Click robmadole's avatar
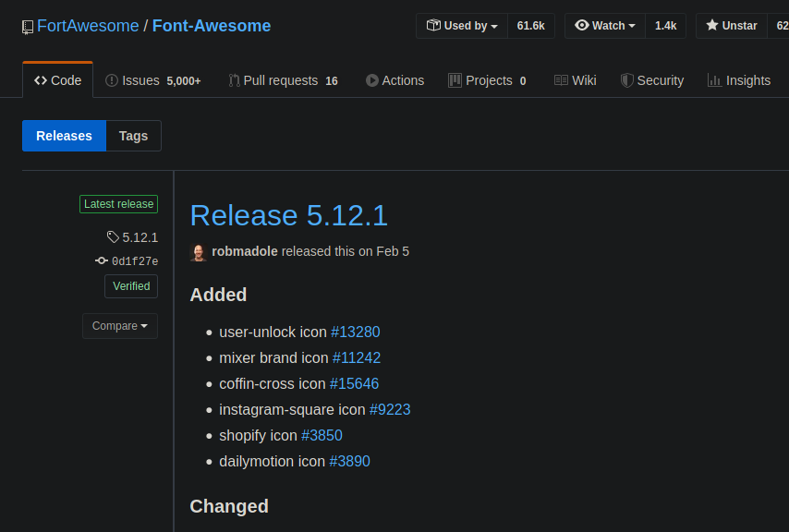789x532 pixels. pyautogui.click(x=198, y=251)
